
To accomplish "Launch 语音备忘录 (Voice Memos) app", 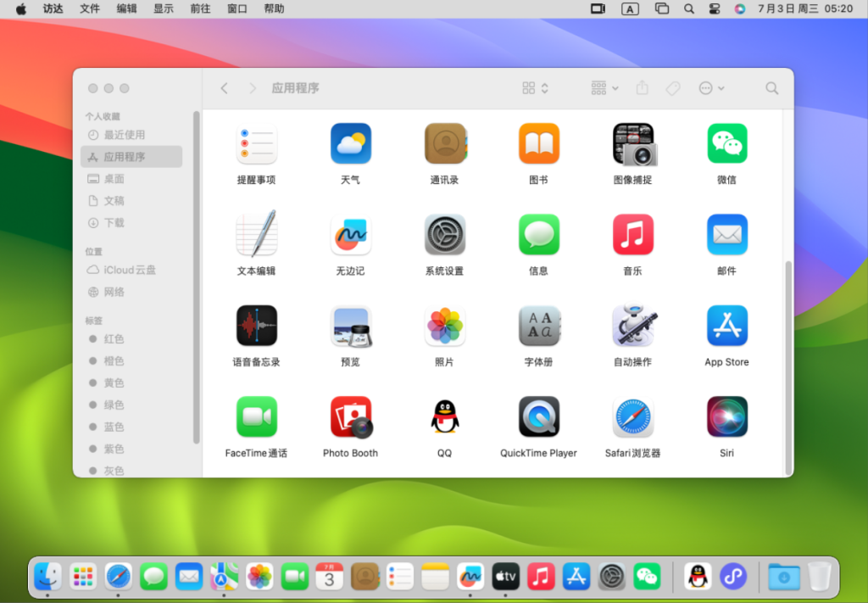I will coord(256,326).
